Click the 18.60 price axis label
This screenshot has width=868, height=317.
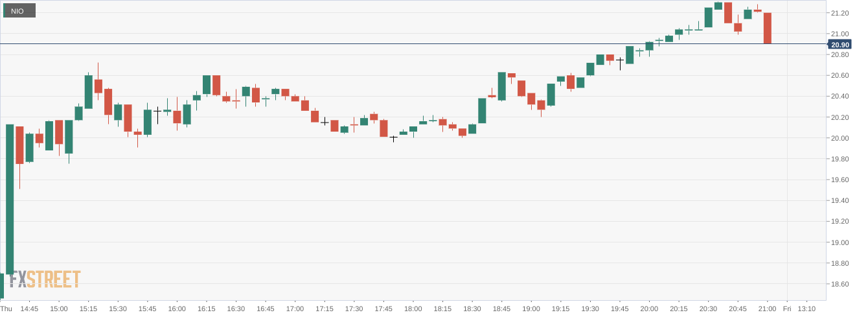coord(839,284)
